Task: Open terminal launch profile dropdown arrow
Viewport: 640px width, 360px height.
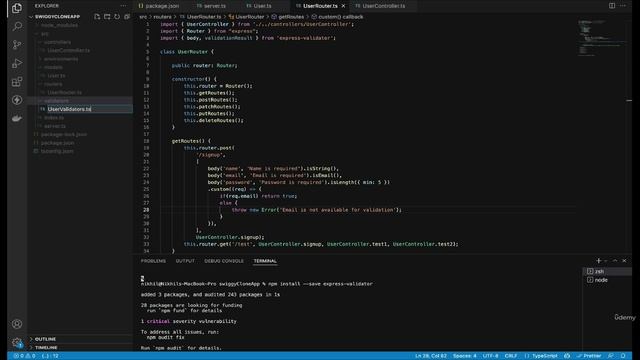Action: coord(606,260)
